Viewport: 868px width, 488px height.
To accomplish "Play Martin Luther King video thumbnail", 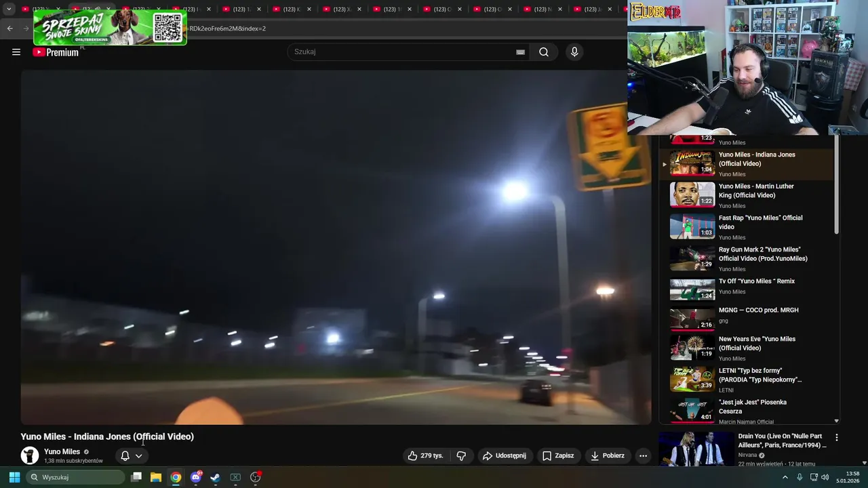I will 692,195.
